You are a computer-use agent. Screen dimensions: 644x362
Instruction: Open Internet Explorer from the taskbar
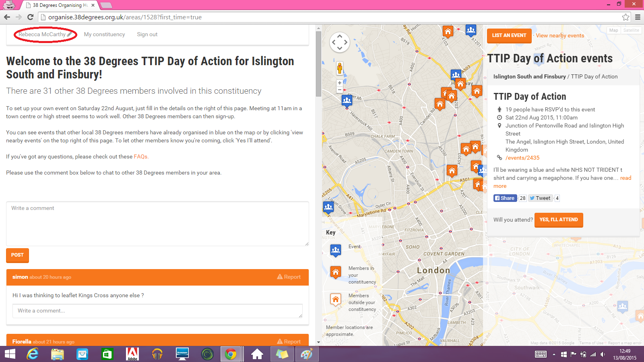[x=33, y=354]
